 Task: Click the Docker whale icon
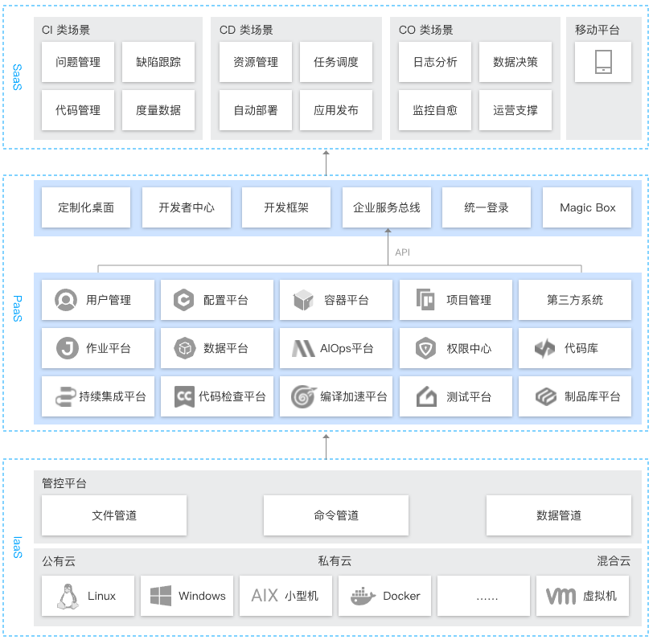363,596
